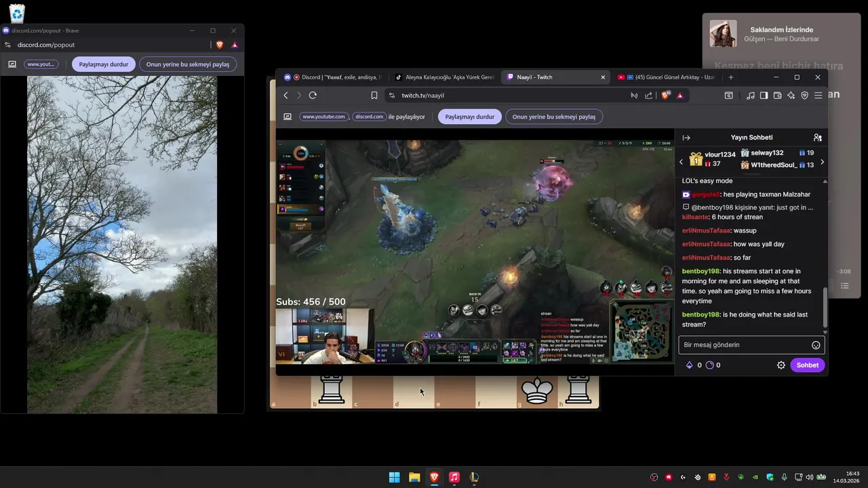Click the Twitch chat scrollbar
The height and width of the screenshot is (488, 868).
pyautogui.click(x=825, y=307)
